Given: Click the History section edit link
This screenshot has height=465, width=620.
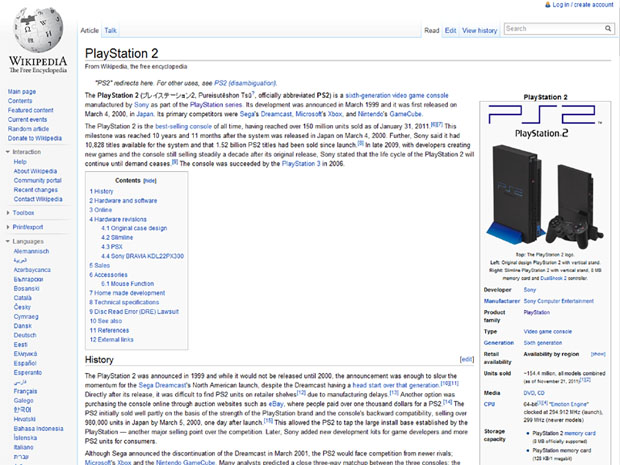Looking at the screenshot, I should pyautogui.click(x=467, y=359).
